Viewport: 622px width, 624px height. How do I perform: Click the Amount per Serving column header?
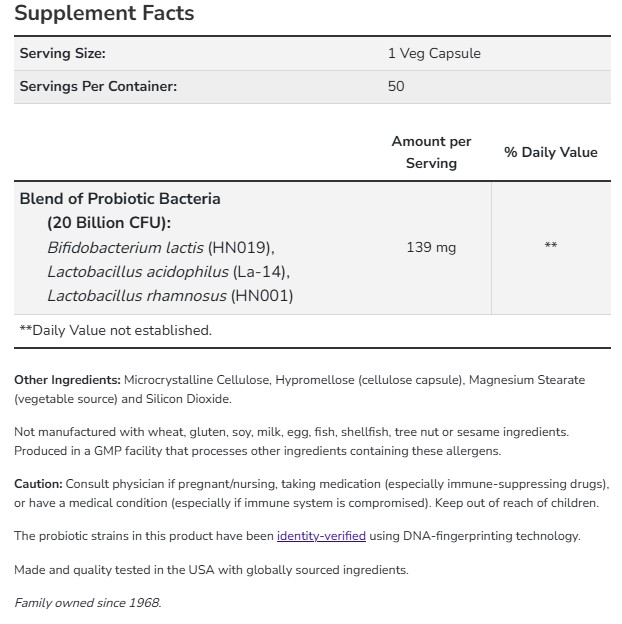click(431, 152)
